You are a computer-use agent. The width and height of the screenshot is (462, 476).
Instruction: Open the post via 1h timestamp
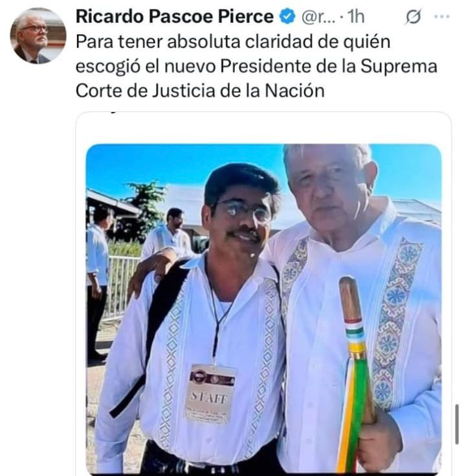point(355,17)
